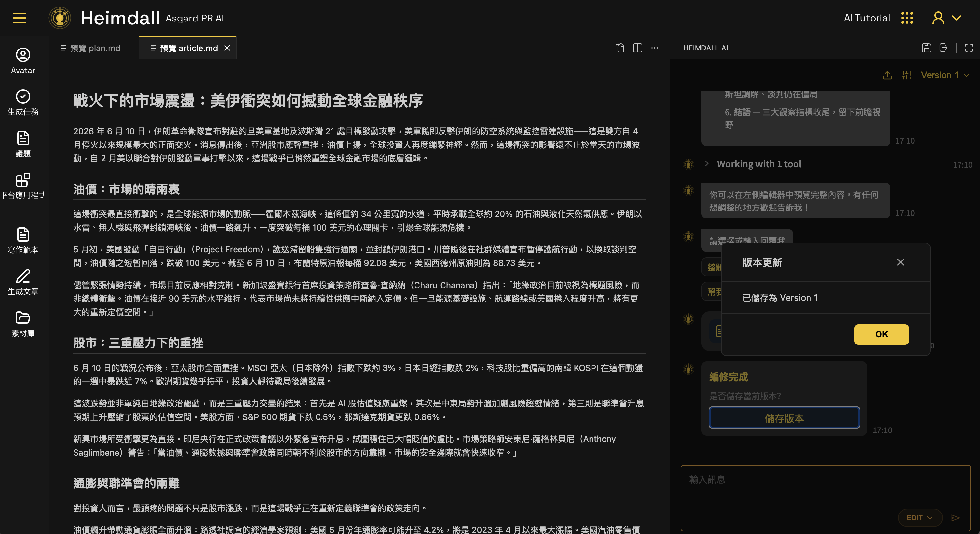The width and height of the screenshot is (980, 534).
Task: Open 寫作範本 in the sidebar
Action: 23,240
